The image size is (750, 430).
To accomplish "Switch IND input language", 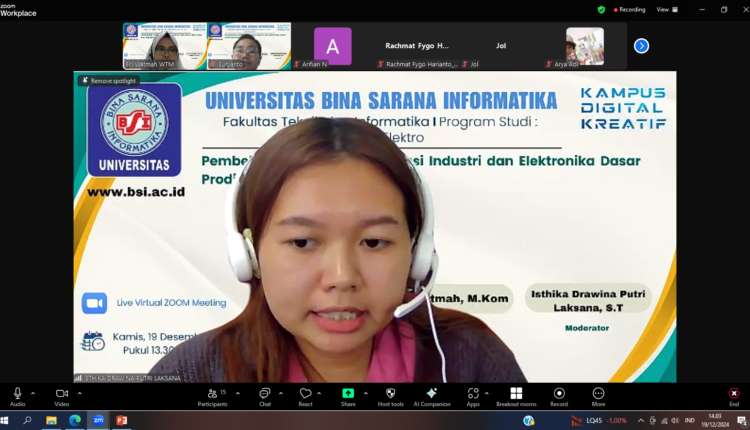I will tap(689, 420).
